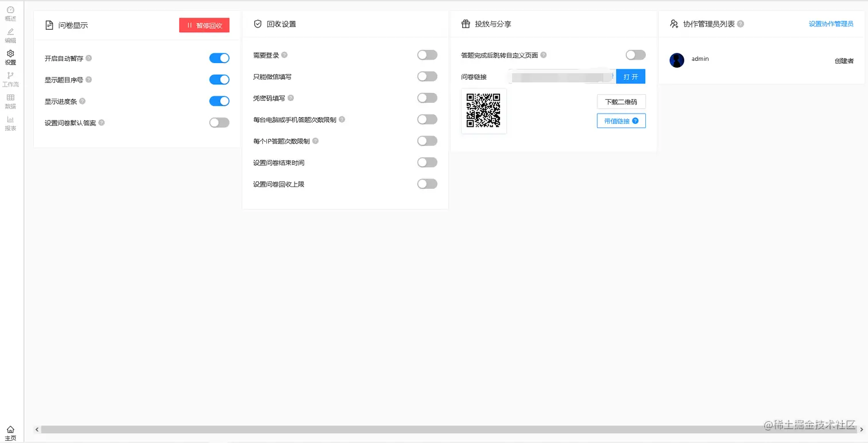This screenshot has height=443, width=868.
Task: Open the 概述 overview section in sidebar
Action: (10, 14)
